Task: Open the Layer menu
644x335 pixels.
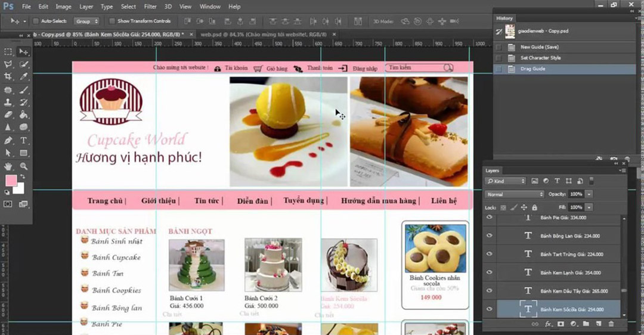Action: point(86,7)
